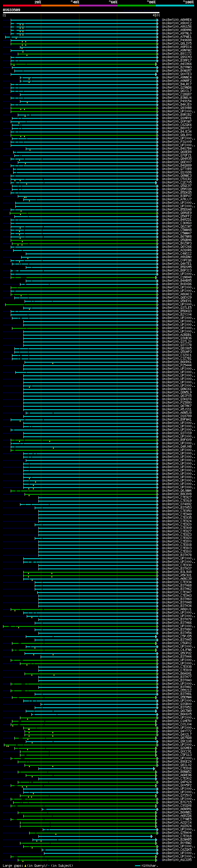Select the UniRef100_Q29ND6 hit label
Image resolution: width=197 pixels, height=868 pixels.
pos(176,88)
